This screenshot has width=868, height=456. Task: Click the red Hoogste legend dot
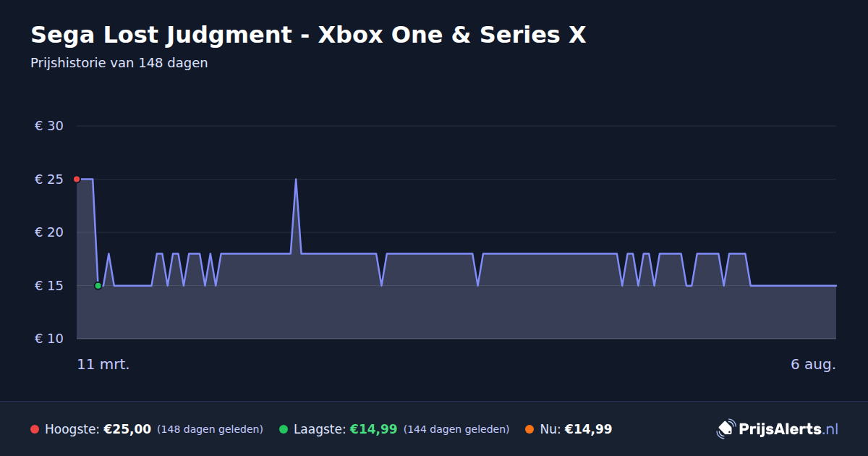click(35, 429)
